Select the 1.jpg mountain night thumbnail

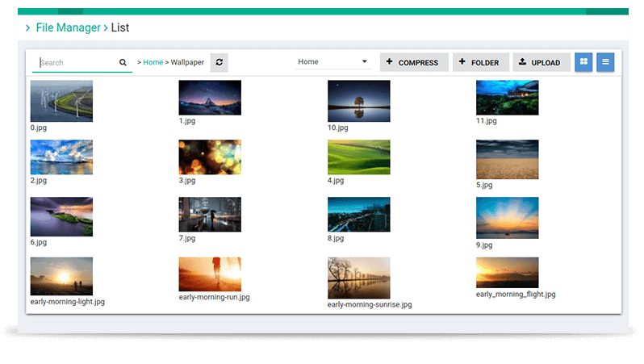coord(210,98)
